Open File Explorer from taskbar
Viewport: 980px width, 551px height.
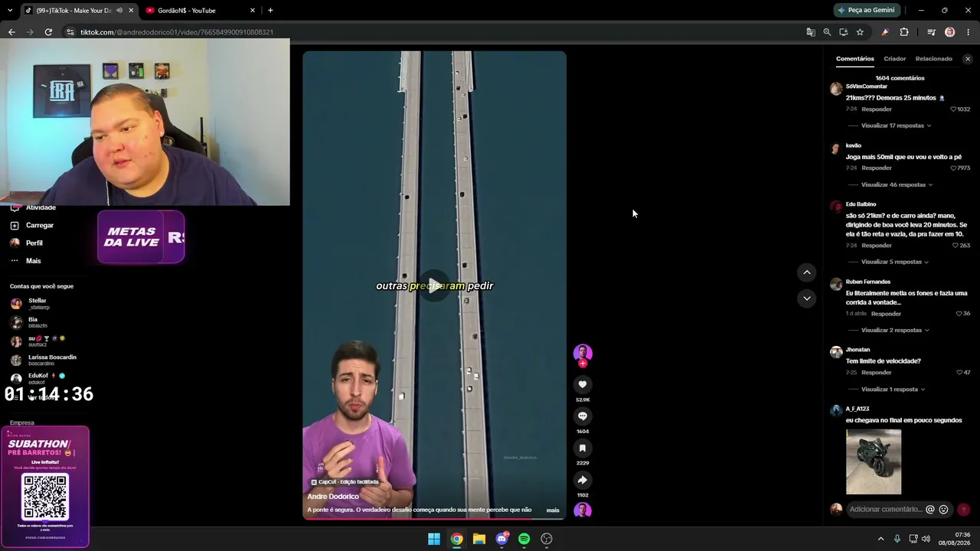click(479, 539)
